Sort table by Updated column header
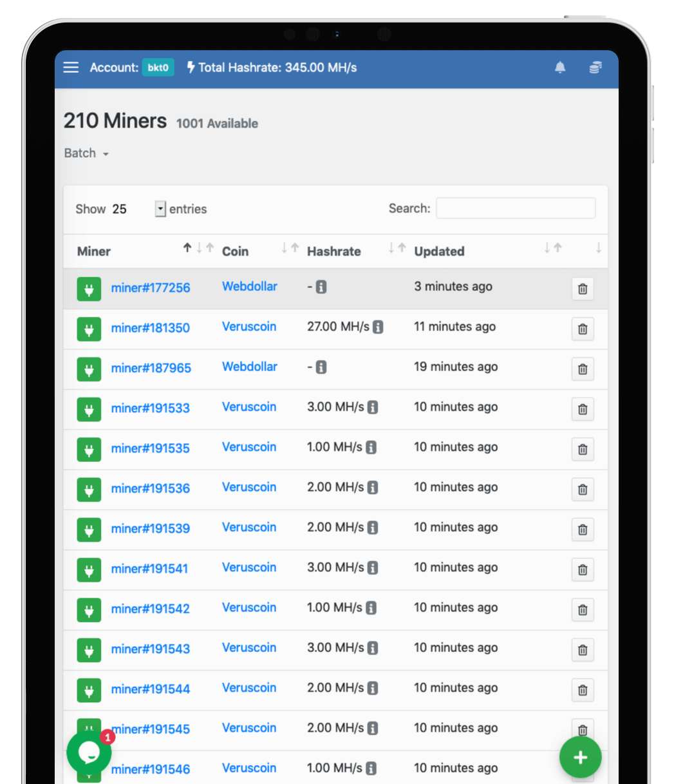The height and width of the screenshot is (784, 674). click(439, 251)
